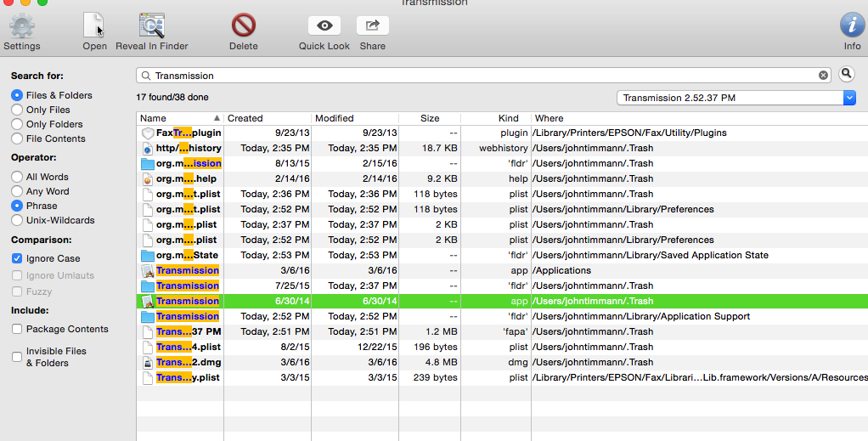Open the Info panel icon
The image size is (868, 441).
coord(853,25)
